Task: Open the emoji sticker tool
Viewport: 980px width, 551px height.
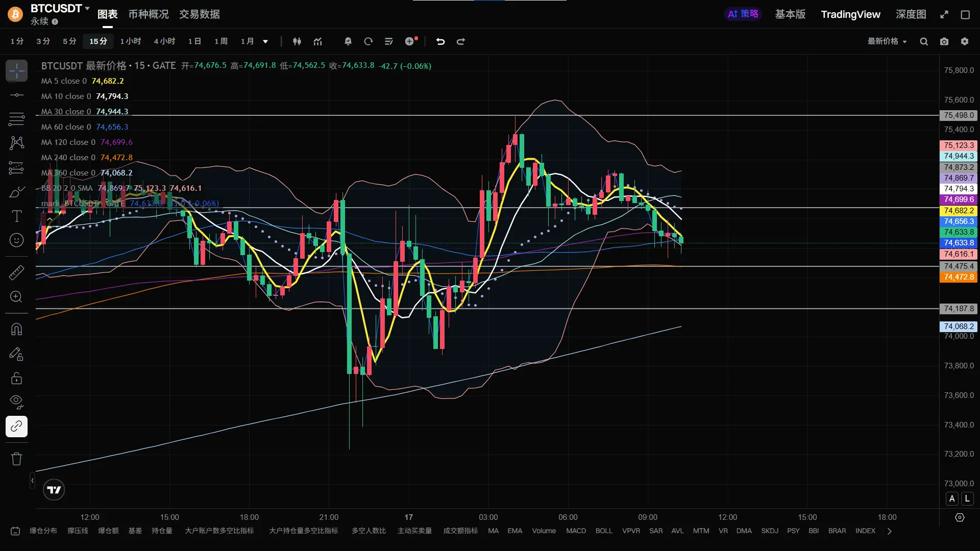Action: [16, 240]
